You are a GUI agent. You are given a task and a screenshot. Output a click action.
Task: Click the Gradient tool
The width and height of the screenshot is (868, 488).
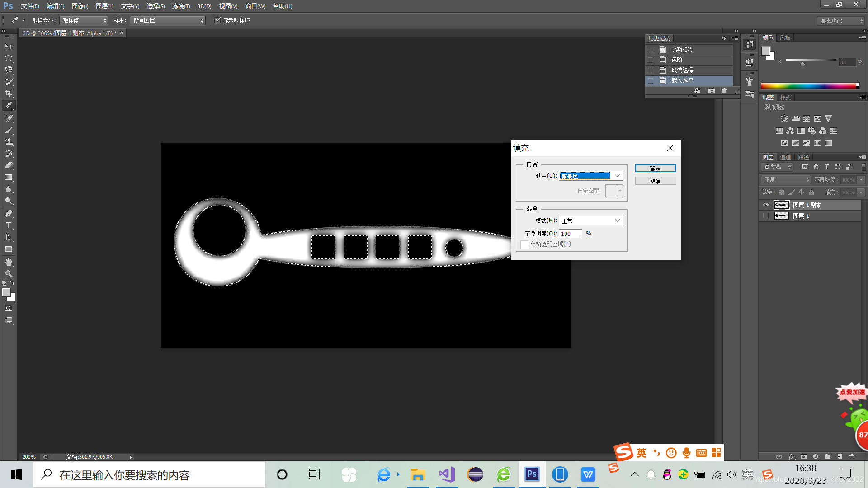tap(9, 178)
